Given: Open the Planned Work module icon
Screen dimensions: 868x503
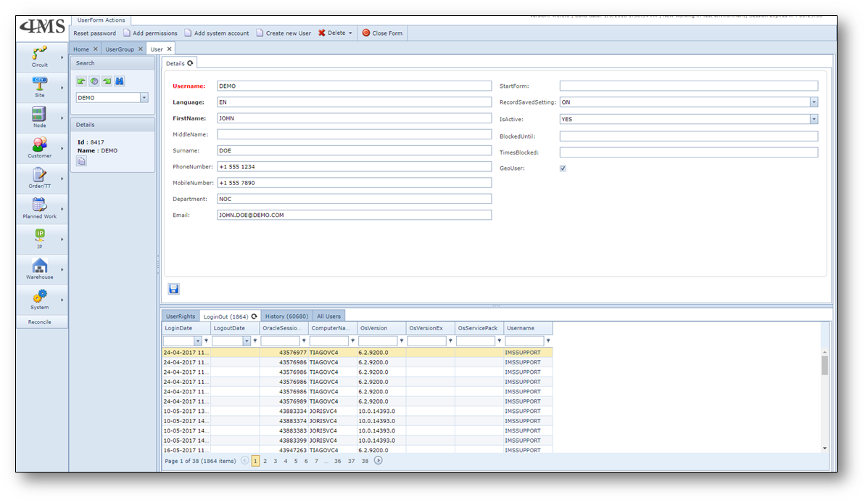Looking at the screenshot, I should (x=39, y=205).
